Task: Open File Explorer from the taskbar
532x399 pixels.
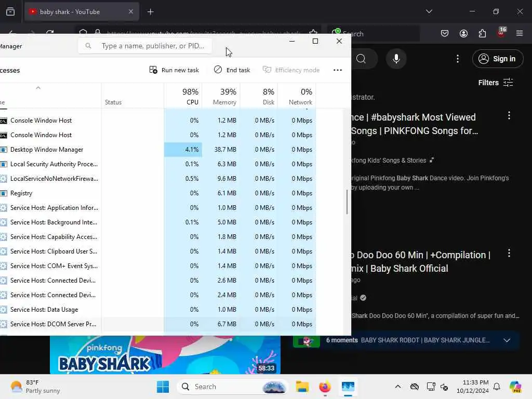Action: tap(302, 387)
